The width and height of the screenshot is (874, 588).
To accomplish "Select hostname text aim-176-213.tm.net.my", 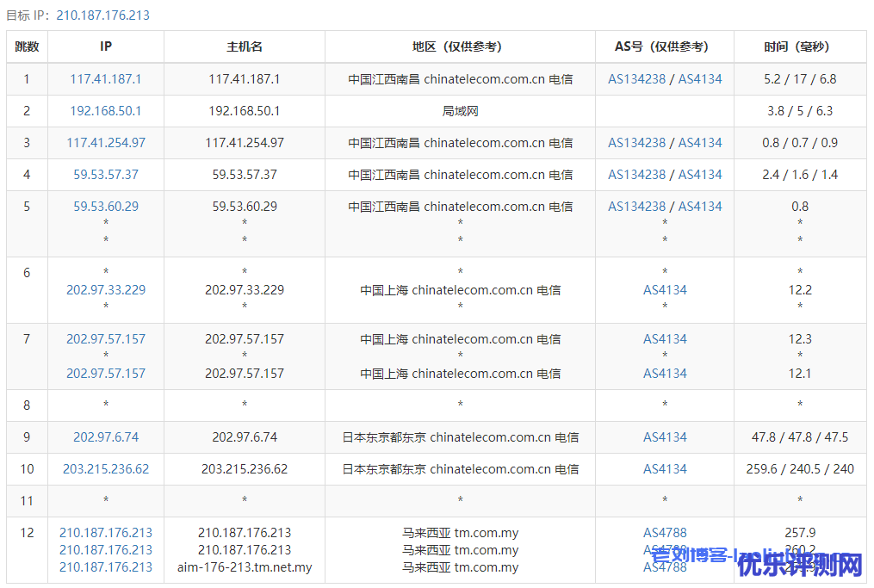I will 245,567.
